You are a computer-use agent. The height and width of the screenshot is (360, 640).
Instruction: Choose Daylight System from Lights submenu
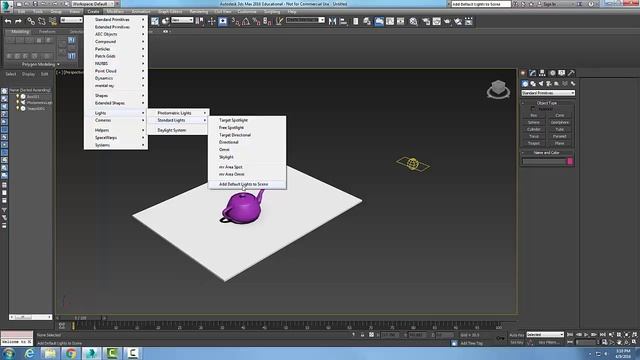[178, 130]
